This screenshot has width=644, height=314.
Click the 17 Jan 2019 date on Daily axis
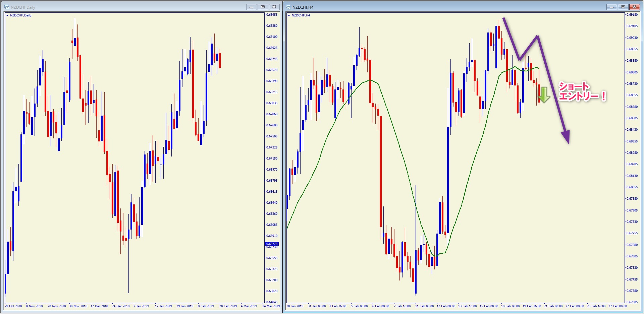[x=163, y=306]
